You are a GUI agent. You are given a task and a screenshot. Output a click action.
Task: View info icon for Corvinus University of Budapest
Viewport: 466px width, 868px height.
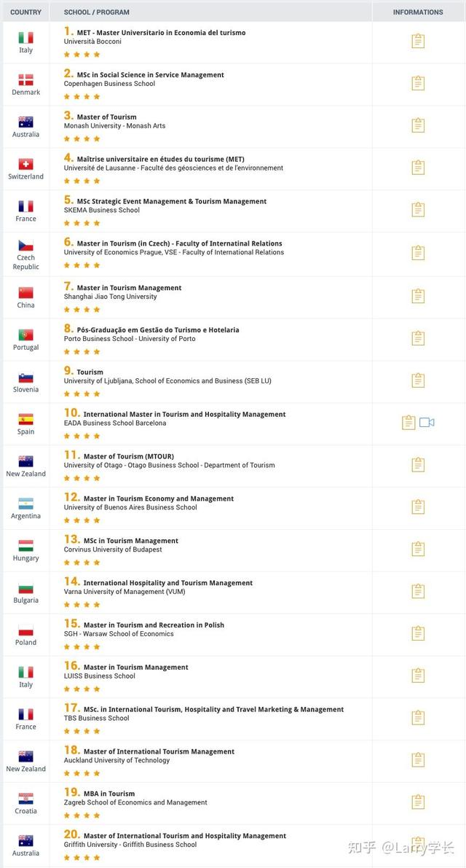(x=418, y=549)
